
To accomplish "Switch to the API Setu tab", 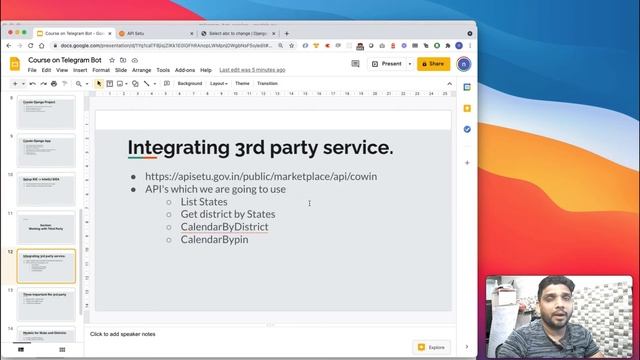I will [x=155, y=33].
